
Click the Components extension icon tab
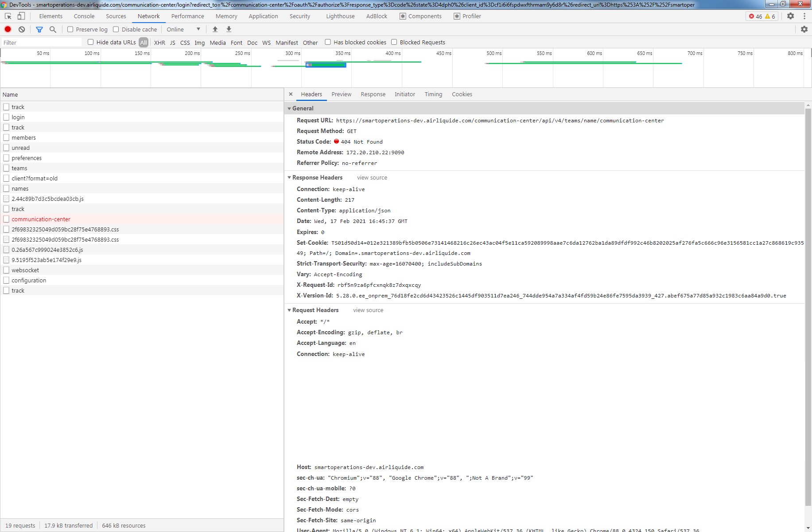pyautogui.click(x=420, y=16)
